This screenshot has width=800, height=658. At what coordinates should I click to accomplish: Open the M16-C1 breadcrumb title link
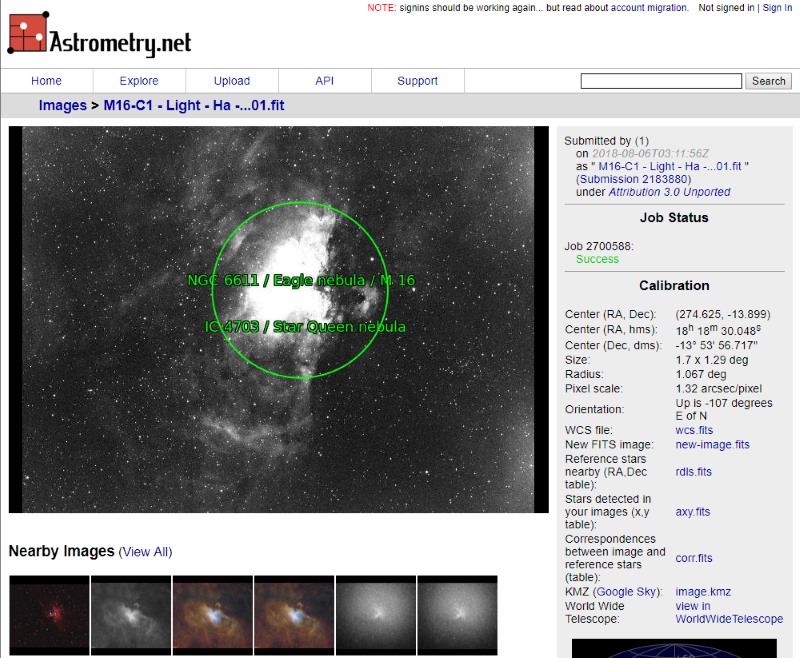point(194,106)
